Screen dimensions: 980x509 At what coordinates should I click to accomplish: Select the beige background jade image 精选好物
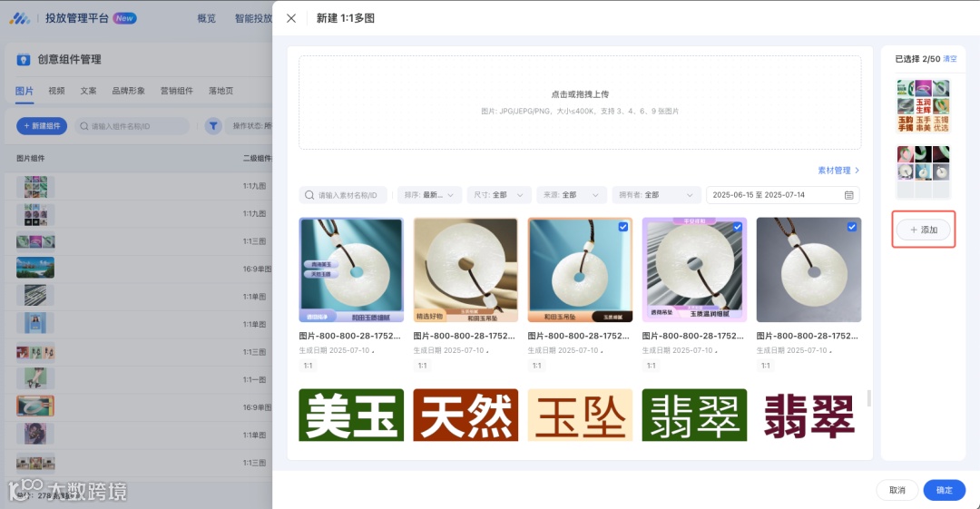coord(465,269)
